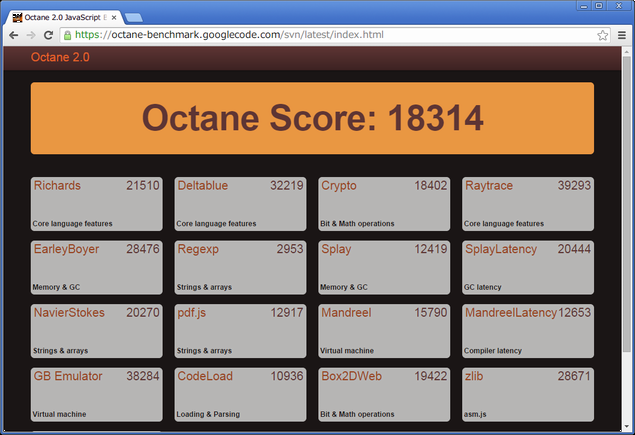
Task: Close the Chrome window
Action: click(618, 6)
